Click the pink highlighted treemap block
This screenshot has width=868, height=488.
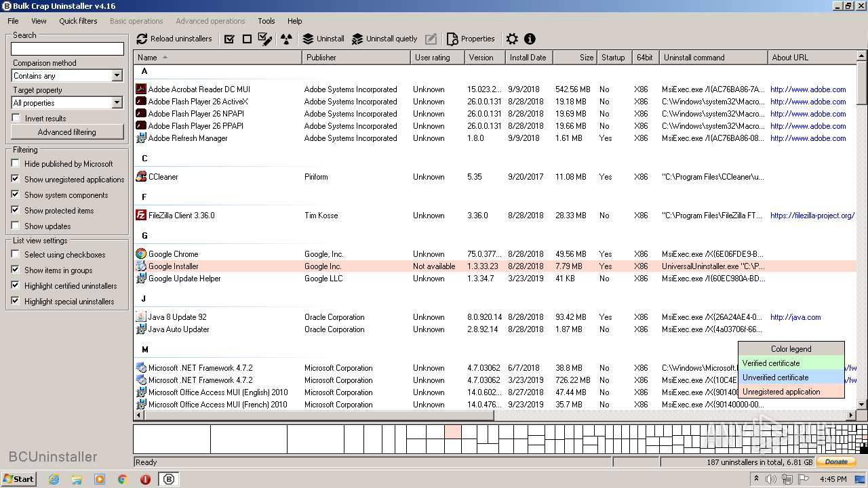(x=452, y=431)
